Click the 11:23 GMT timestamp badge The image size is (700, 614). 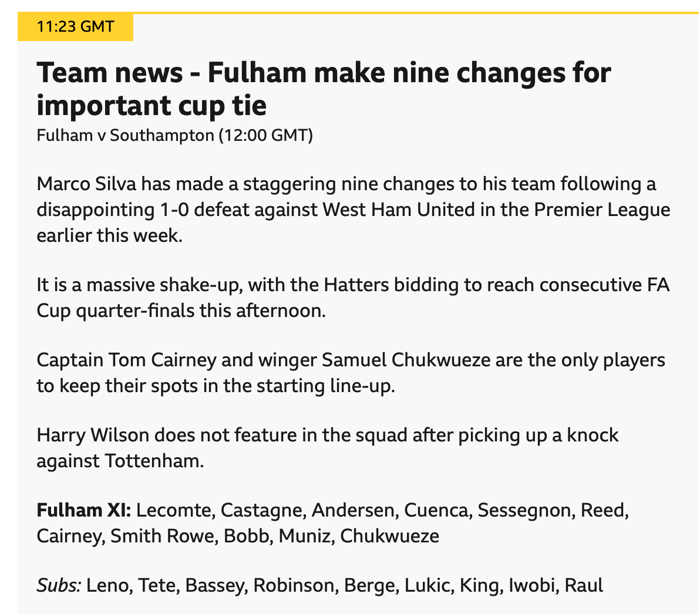(x=75, y=27)
